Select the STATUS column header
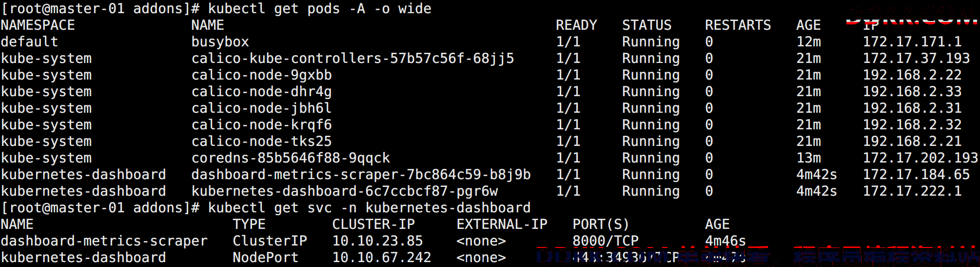The width and height of the screenshot is (980, 267). point(647,25)
